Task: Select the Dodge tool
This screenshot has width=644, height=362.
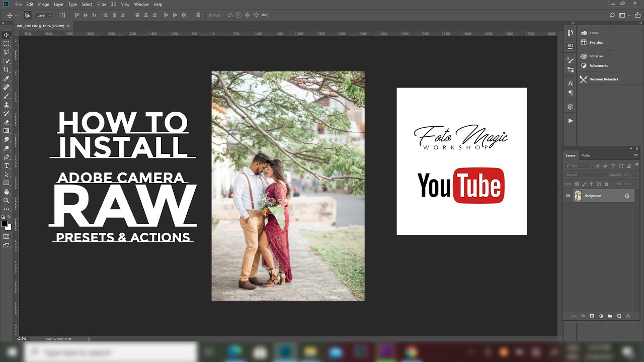Action: pos(7,148)
